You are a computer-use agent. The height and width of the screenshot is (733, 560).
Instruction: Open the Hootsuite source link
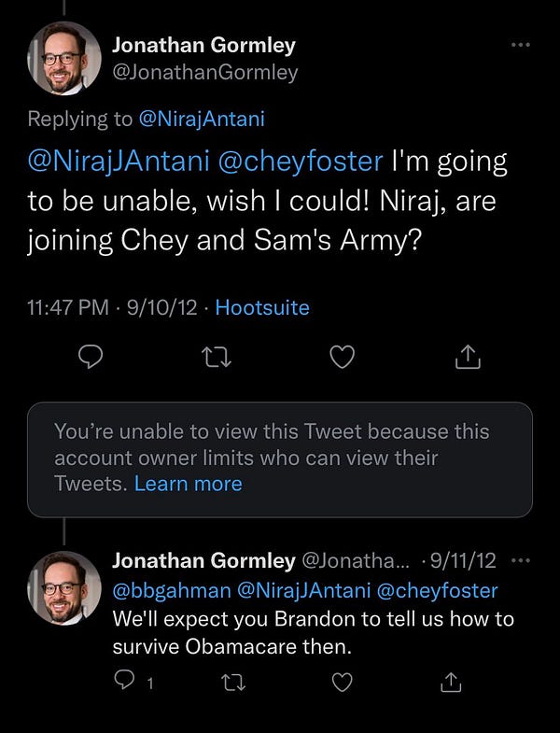click(262, 306)
